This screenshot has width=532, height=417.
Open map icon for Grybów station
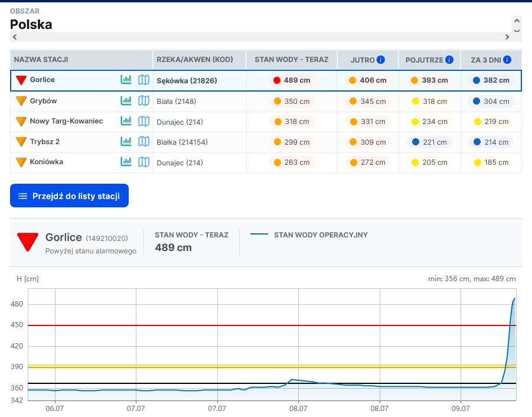click(143, 101)
